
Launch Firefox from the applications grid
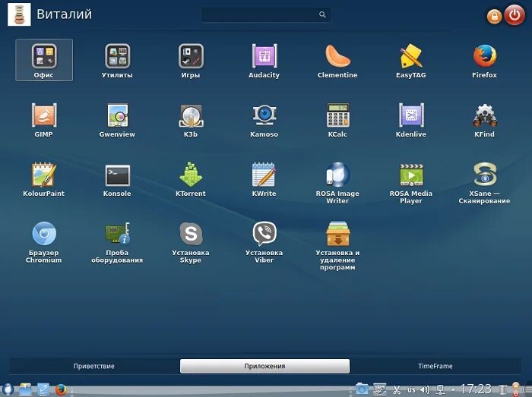485,60
